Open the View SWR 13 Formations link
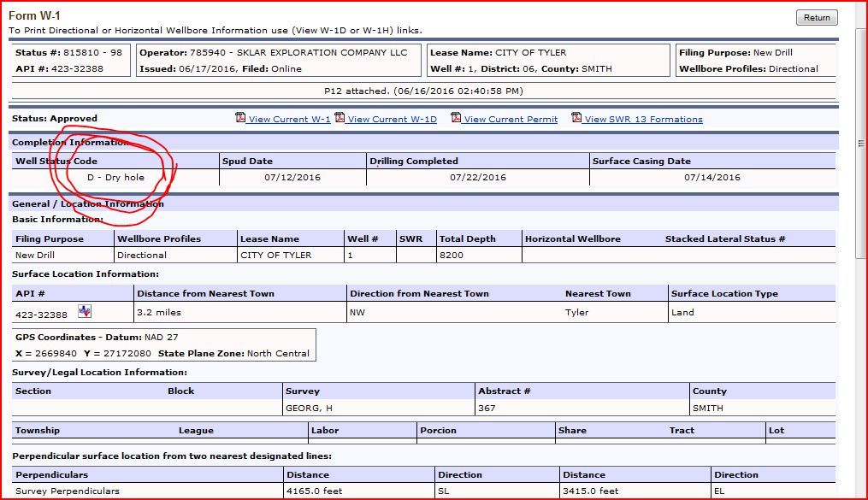 pyautogui.click(x=644, y=119)
